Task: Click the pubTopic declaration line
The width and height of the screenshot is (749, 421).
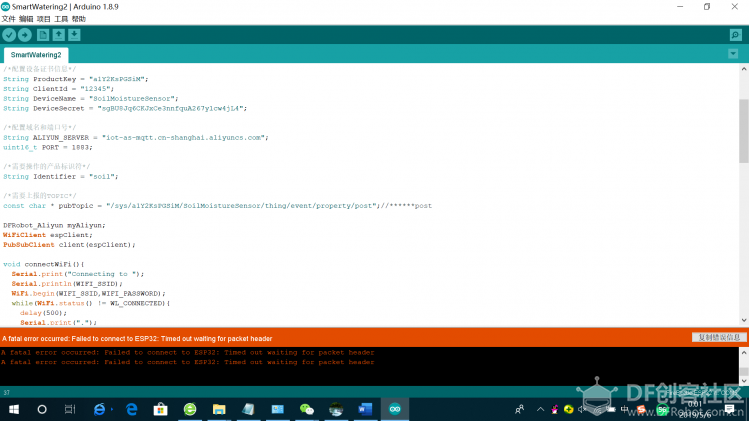Action: 217,205
